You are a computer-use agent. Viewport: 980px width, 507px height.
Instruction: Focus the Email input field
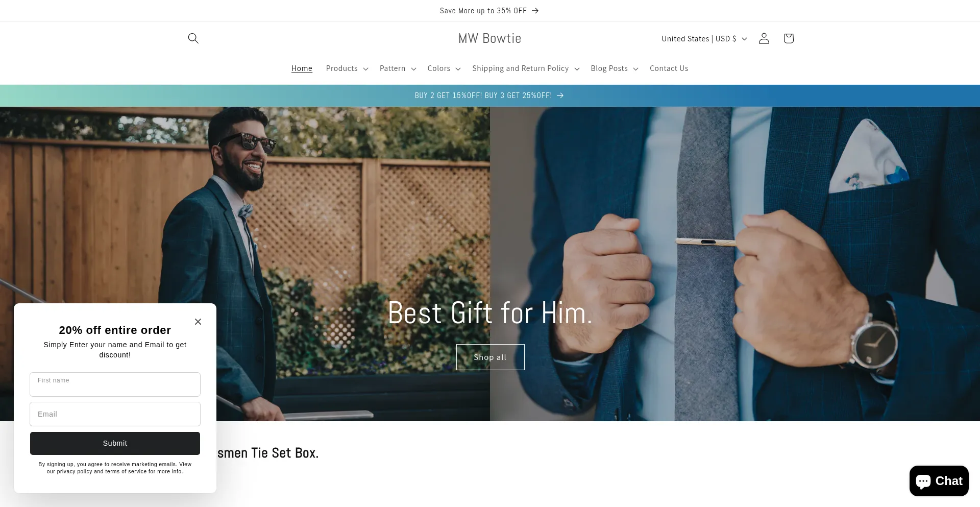[x=115, y=414]
